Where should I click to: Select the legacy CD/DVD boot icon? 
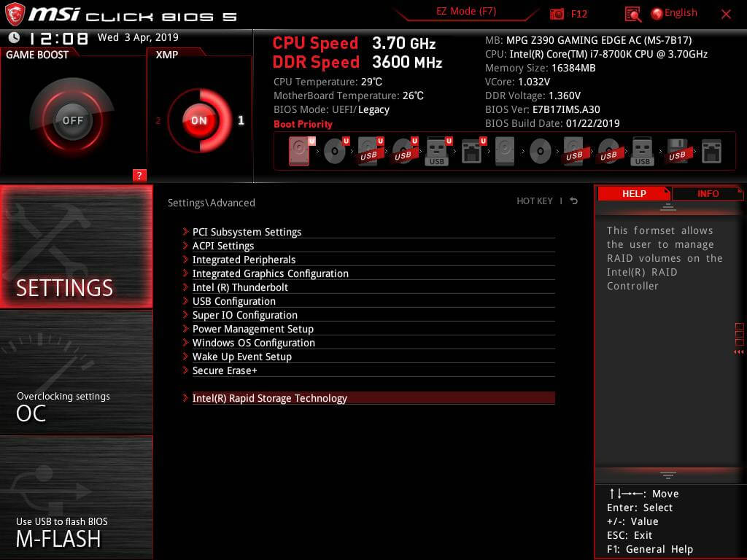541,152
